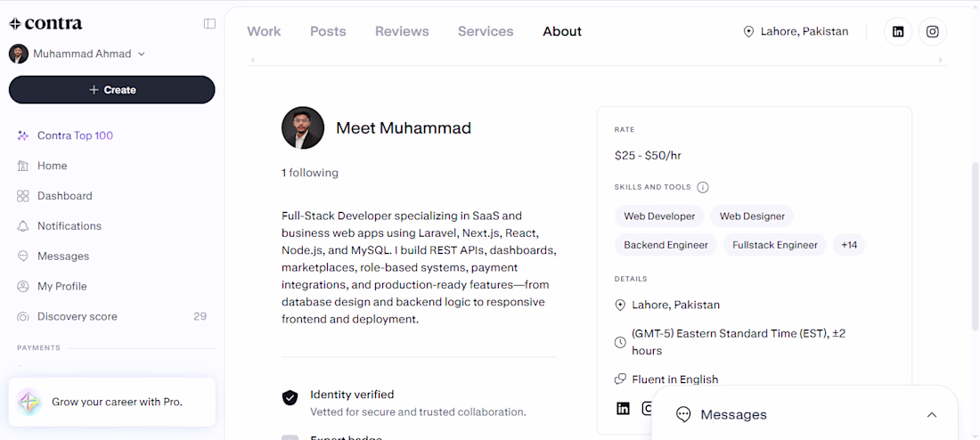Screen dimensions: 980x440
Task: Open Discovery score
Action: (77, 316)
